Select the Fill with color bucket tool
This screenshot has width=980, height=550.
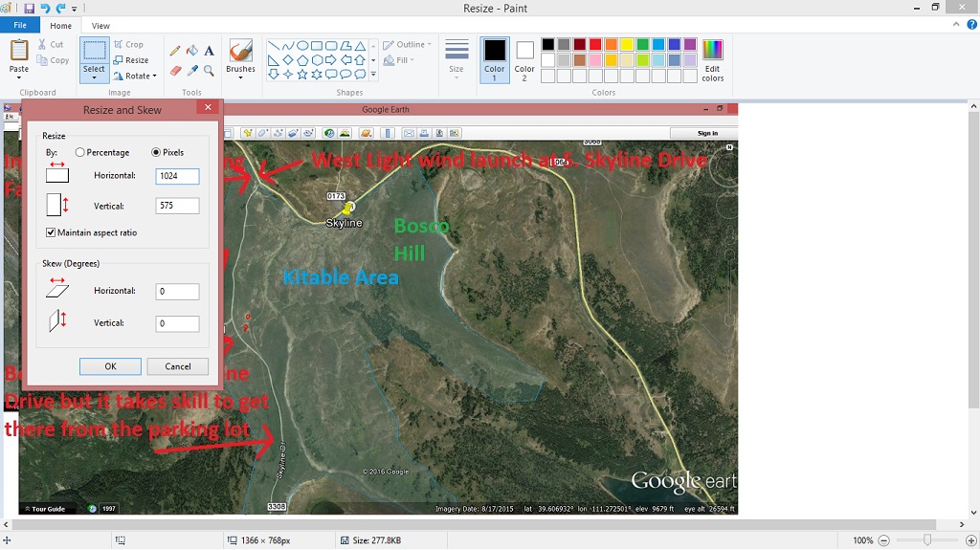[x=191, y=51]
